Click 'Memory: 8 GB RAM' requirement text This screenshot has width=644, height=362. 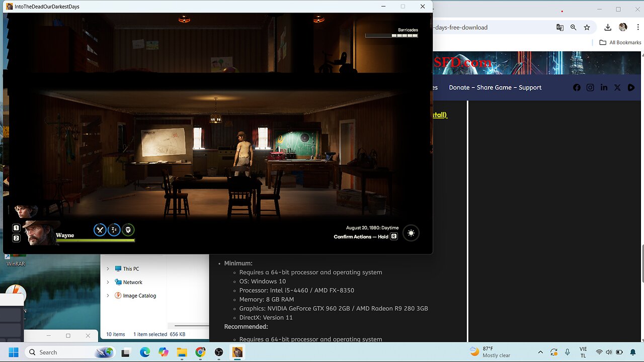click(267, 299)
